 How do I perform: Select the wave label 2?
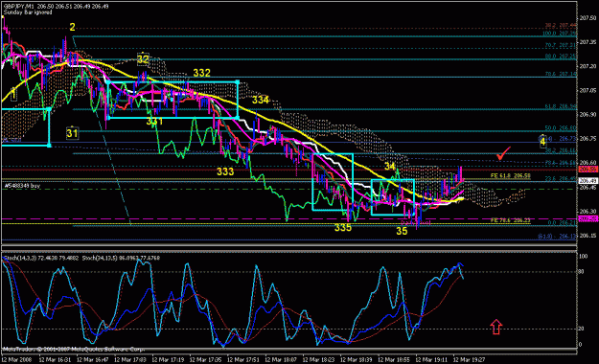tap(72, 27)
